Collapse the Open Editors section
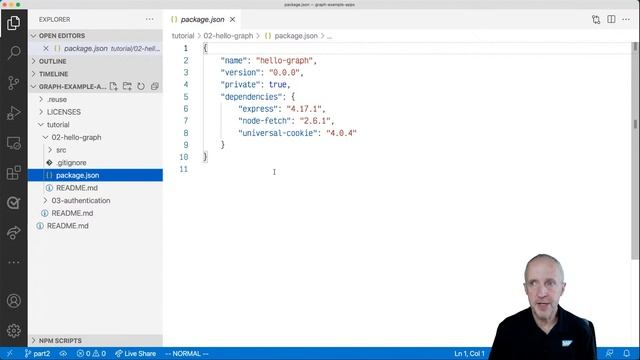The width and height of the screenshot is (640, 360). click(x=96, y=36)
